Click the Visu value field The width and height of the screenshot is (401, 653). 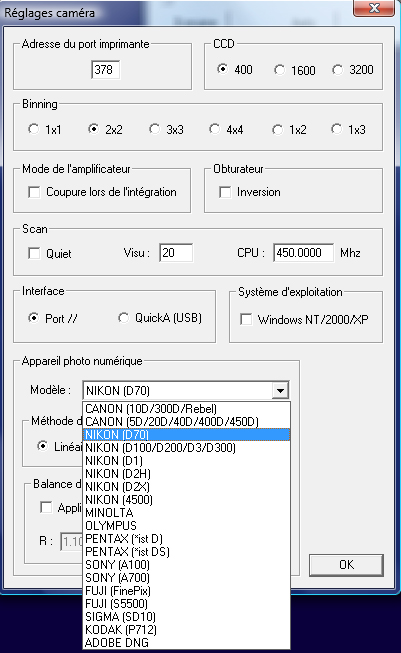tap(176, 253)
